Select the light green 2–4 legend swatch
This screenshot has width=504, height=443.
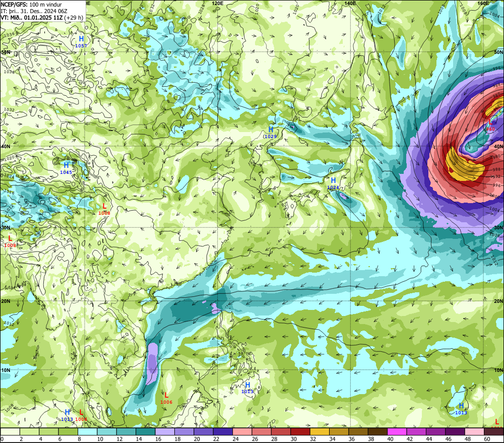(x=29, y=431)
